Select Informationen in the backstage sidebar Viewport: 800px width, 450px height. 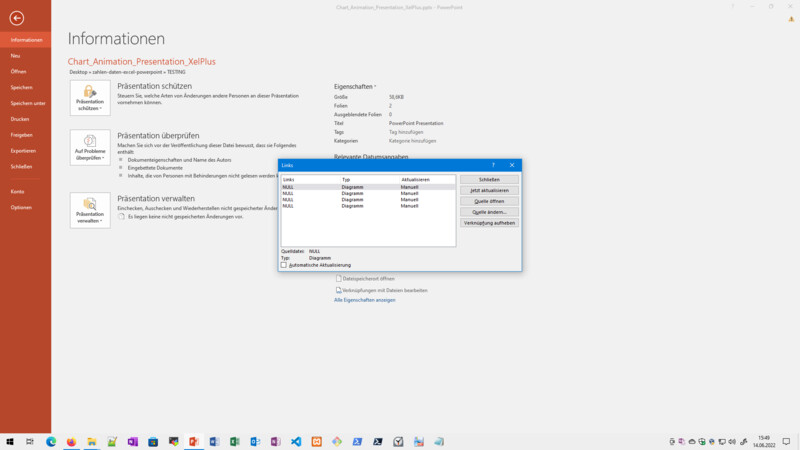(26, 40)
